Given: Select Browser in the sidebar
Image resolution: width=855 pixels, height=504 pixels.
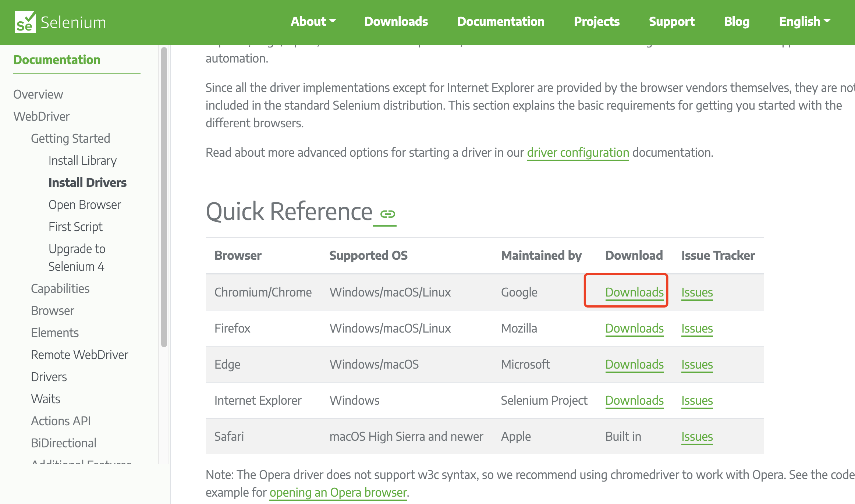Looking at the screenshot, I should [x=53, y=310].
